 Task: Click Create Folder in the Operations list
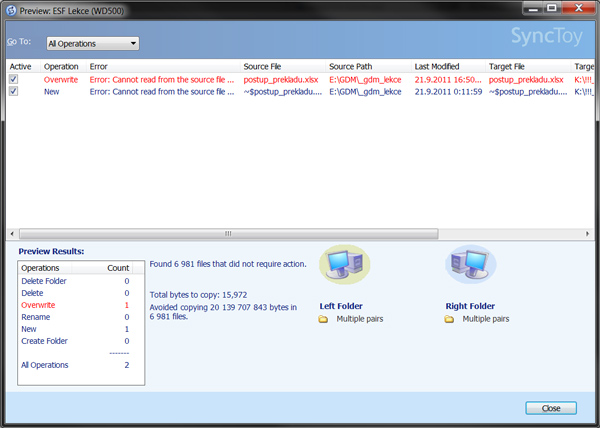(45, 341)
